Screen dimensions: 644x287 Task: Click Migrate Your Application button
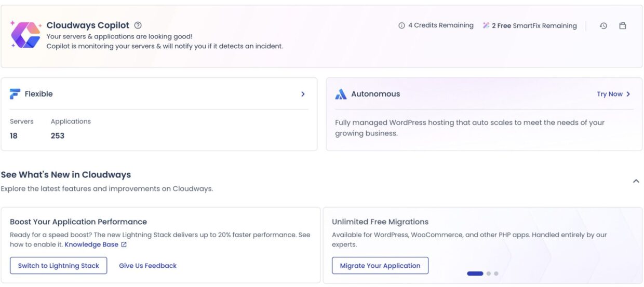tap(380, 265)
